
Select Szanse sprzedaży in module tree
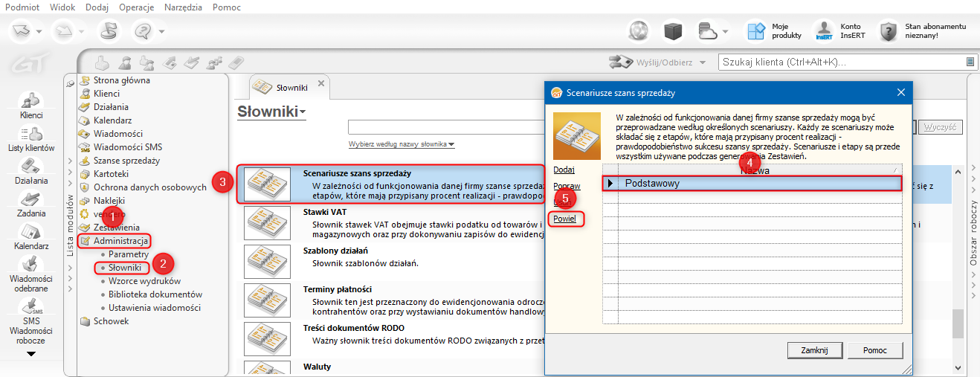126,161
